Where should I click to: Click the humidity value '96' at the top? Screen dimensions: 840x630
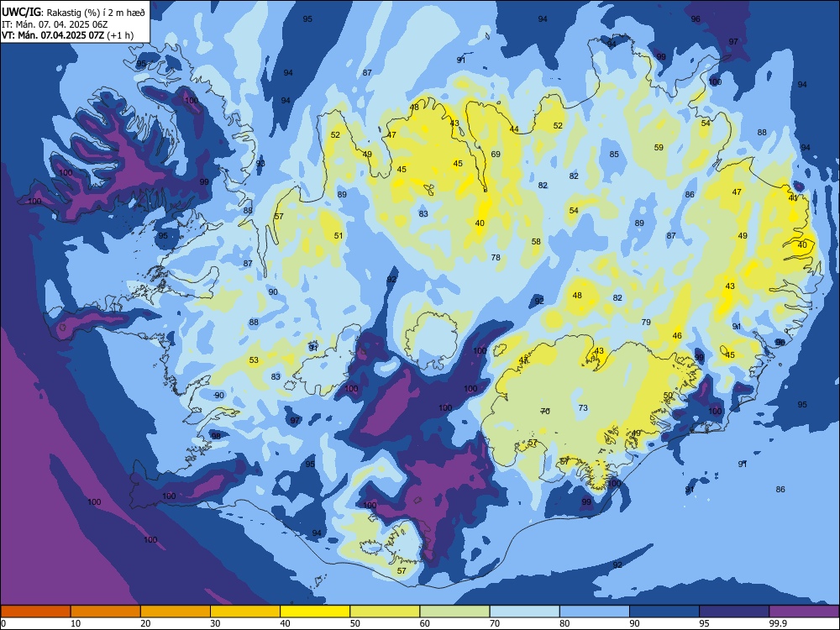(696, 18)
